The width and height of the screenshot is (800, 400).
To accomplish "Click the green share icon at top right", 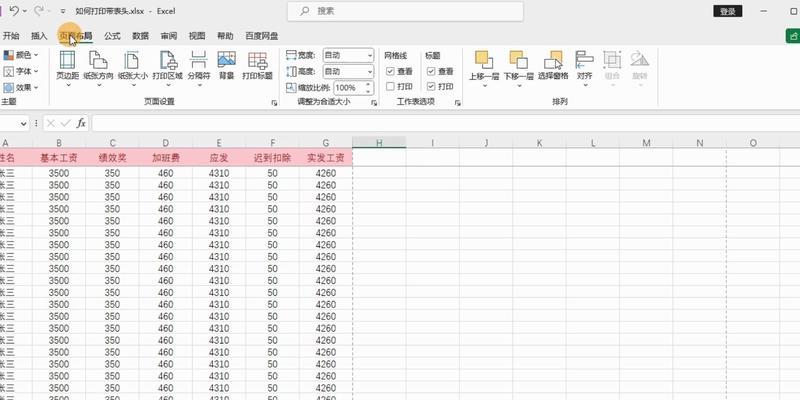I will 793,36.
